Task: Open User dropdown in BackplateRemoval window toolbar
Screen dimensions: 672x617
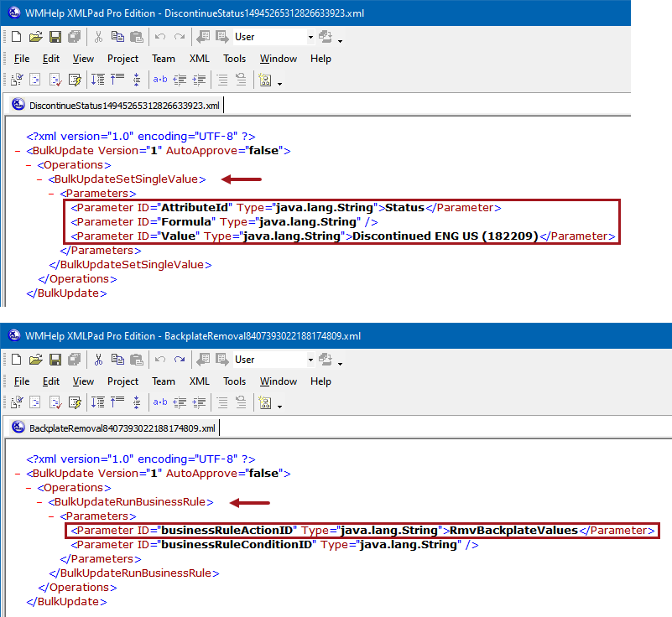Action: click(310, 360)
